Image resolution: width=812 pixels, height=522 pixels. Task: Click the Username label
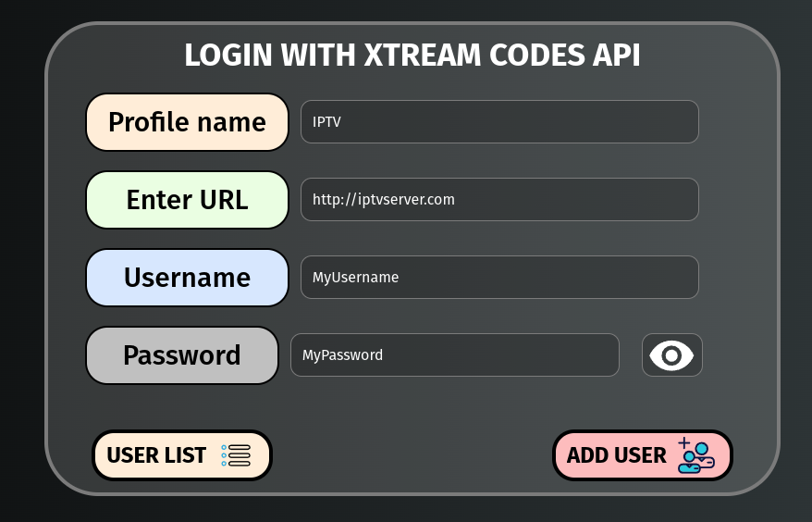(x=187, y=278)
